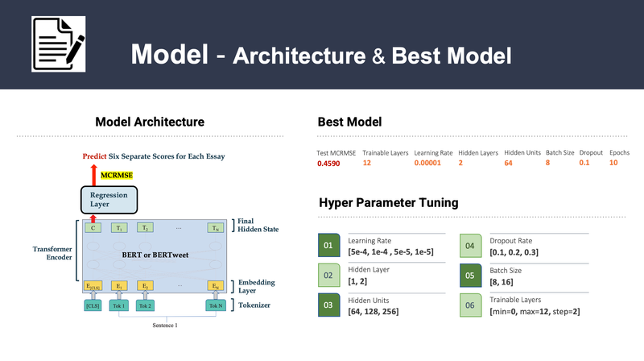Select the 01 Learning Rate number box
Viewport: 644px width, 361px height.
click(328, 245)
